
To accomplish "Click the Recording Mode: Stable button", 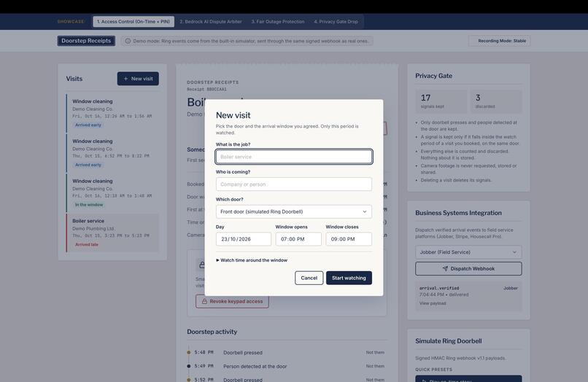I will coord(500,41).
